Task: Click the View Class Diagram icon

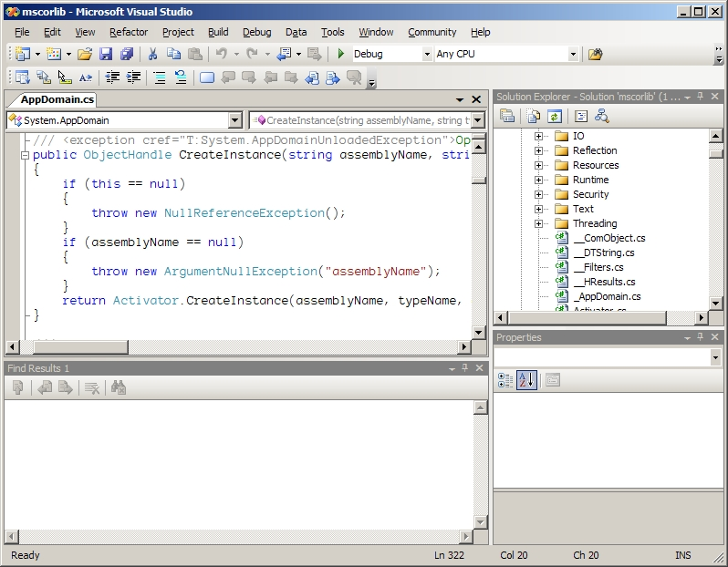Action: [x=602, y=116]
